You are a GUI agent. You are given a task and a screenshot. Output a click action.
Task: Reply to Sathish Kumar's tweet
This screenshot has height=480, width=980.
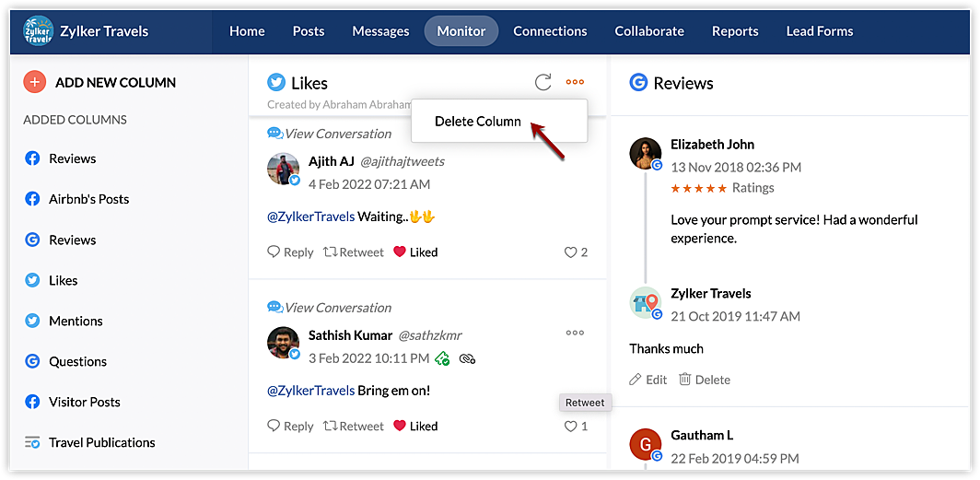tap(291, 427)
